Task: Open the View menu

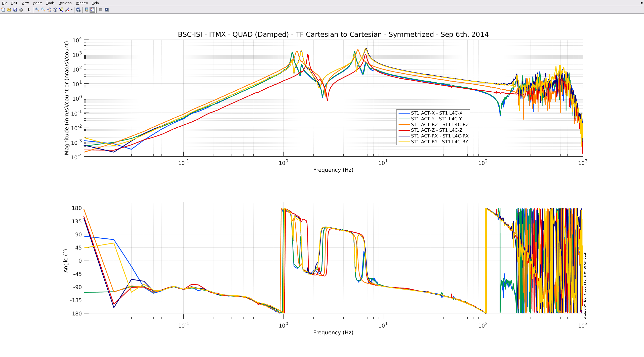Action: (x=25, y=3)
